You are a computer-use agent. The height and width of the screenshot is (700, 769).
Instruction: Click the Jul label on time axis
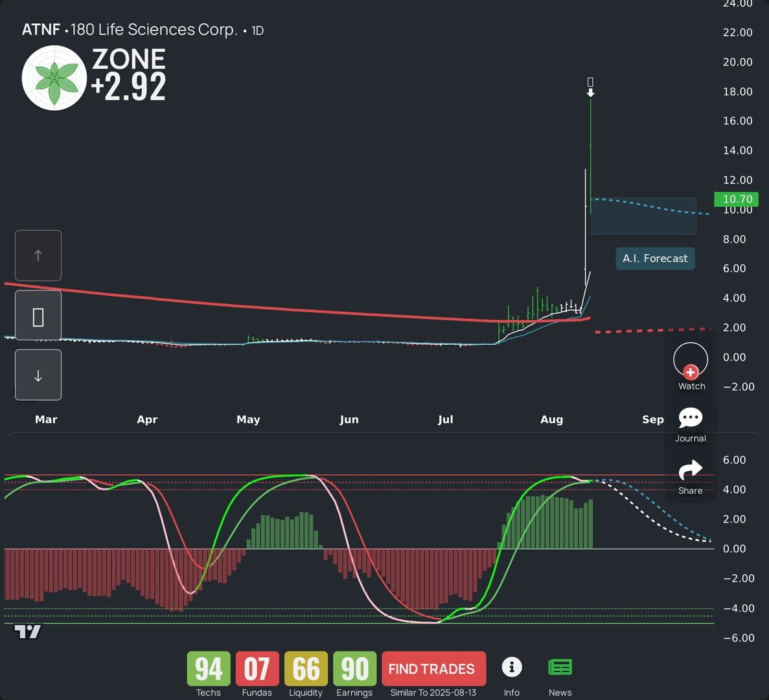pyautogui.click(x=445, y=419)
